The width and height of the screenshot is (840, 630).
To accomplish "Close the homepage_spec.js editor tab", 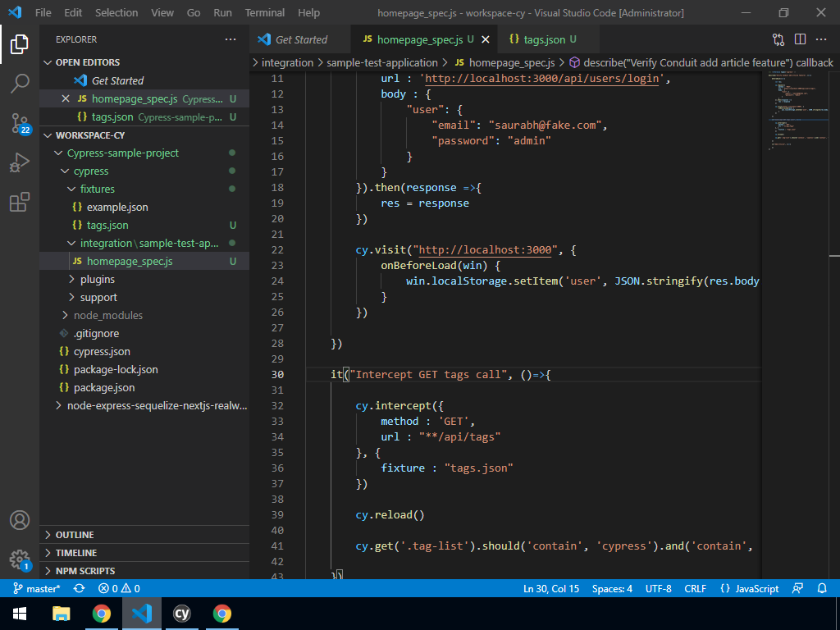I will coord(486,39).
